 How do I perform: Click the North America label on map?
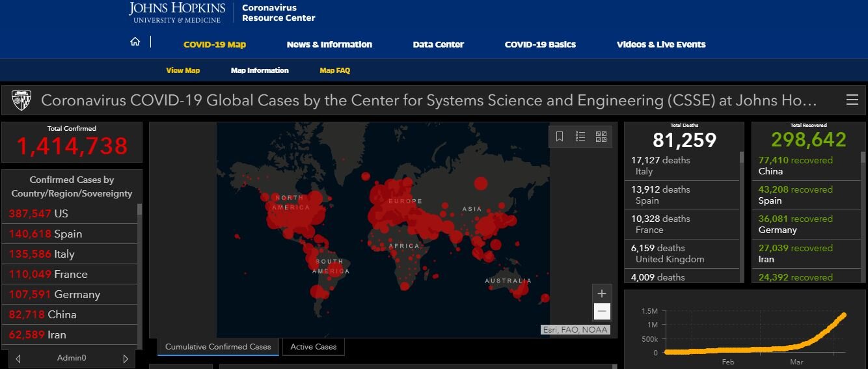click(x=291, y=202)
